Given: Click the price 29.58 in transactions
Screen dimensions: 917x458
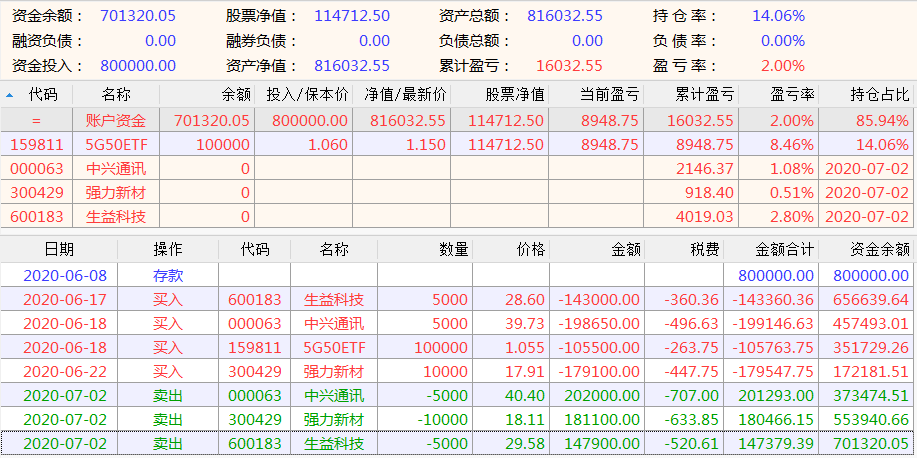Looking at the screenshot, I should pyautogui.click(x=525, y=444).
